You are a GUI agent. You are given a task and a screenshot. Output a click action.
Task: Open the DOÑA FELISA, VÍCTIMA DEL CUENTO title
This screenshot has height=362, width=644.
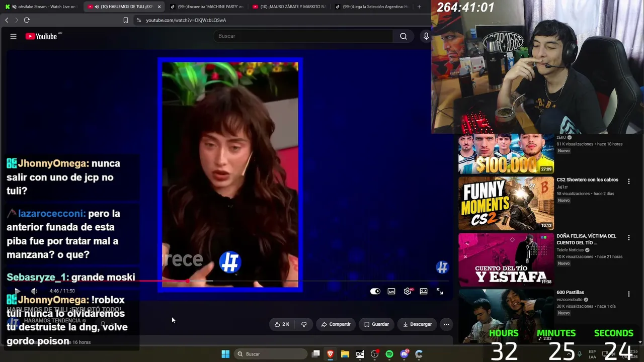(586, 239)
